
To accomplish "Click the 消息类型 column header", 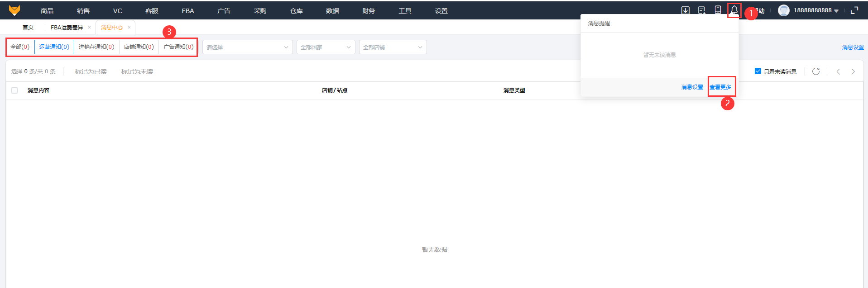I will (x=514, y=90).
